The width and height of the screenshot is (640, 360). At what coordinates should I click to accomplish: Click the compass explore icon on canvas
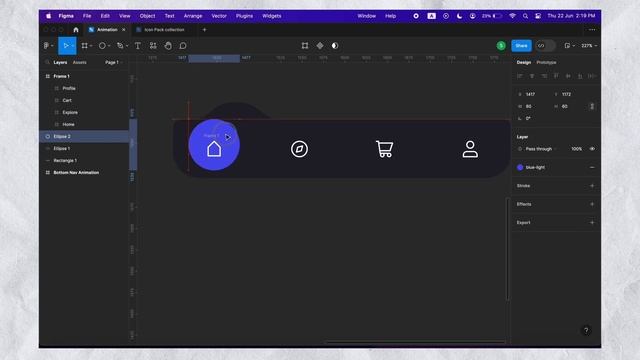pyautogui.click(x=299, y=149)
